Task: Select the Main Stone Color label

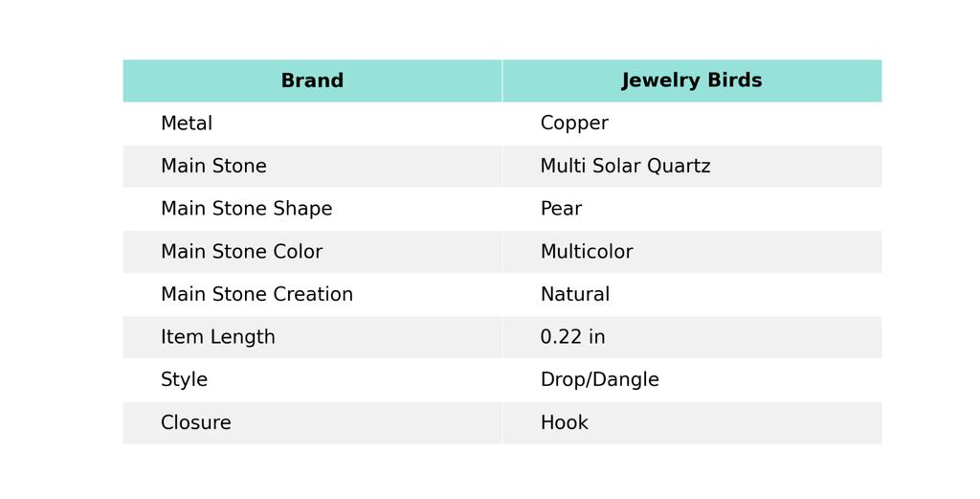Action: point(241,252)
